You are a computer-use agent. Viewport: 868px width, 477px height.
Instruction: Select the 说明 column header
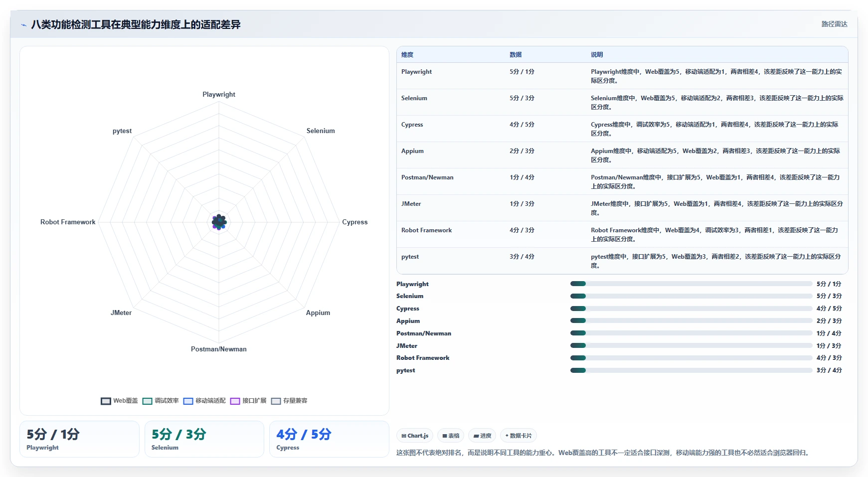tap(597, 55)
